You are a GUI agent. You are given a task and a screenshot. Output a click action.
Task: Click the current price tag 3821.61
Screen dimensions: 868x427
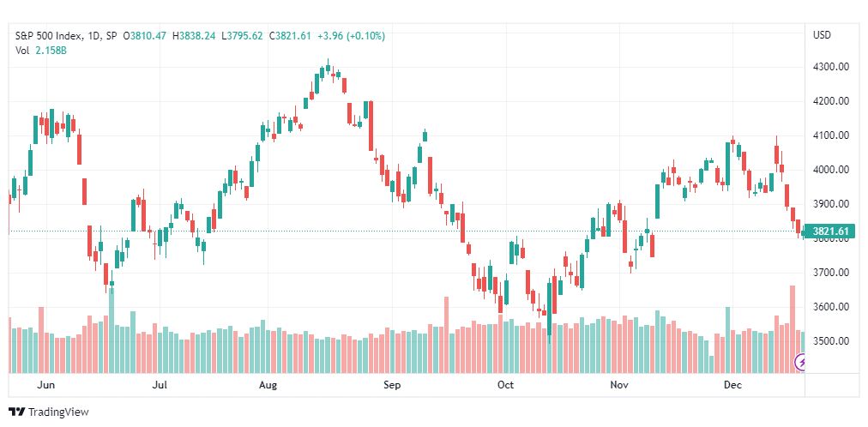pyautogui.click(x=829, y=232)
